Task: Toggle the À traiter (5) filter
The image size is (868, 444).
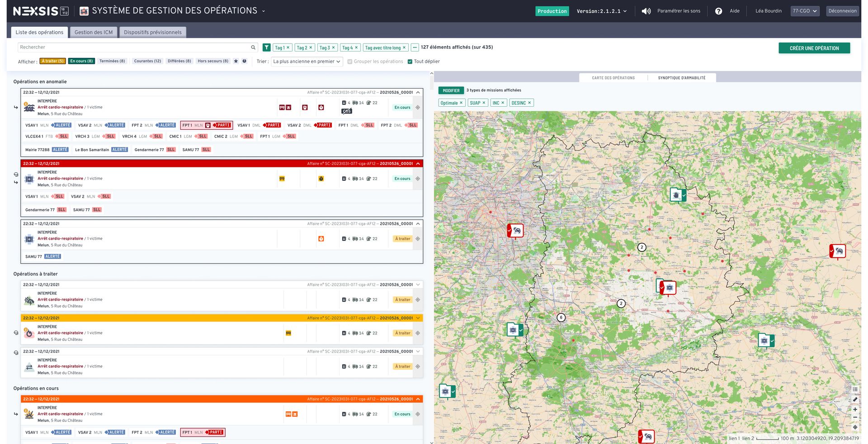Action: coord(53,61)
